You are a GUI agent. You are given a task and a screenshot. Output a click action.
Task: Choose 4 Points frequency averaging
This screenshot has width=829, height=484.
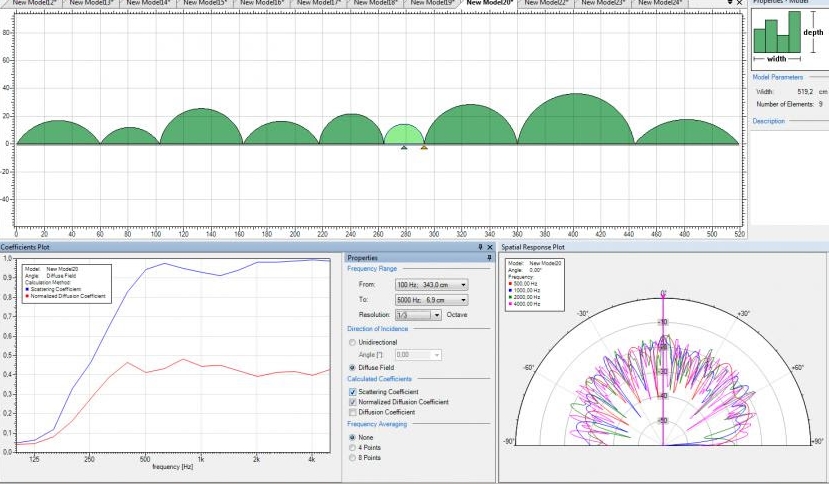[x=351, y=447]
